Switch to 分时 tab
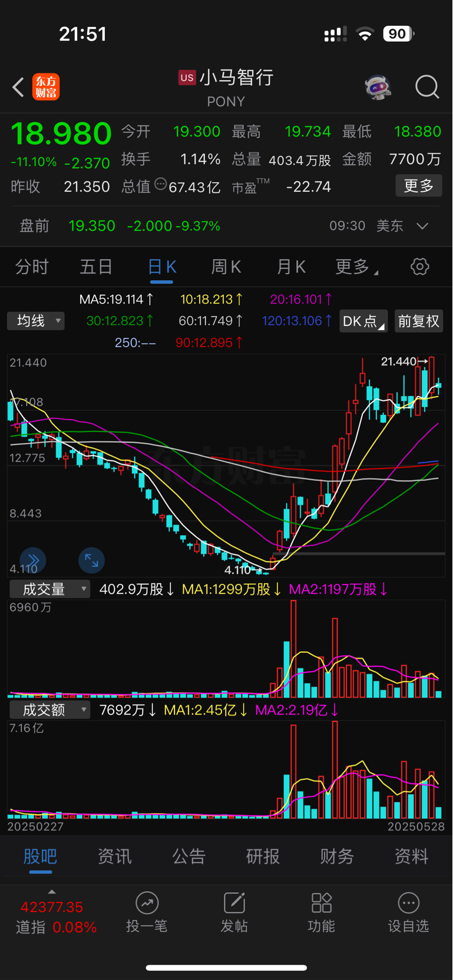Image resolution: width=453 pixels, height=980 pixels. click(32, 267)
